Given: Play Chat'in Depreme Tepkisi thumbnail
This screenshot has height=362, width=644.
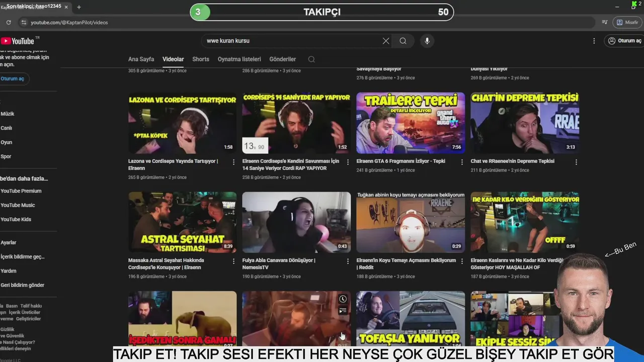Looking at the screenshot, I should pos(525,123).
